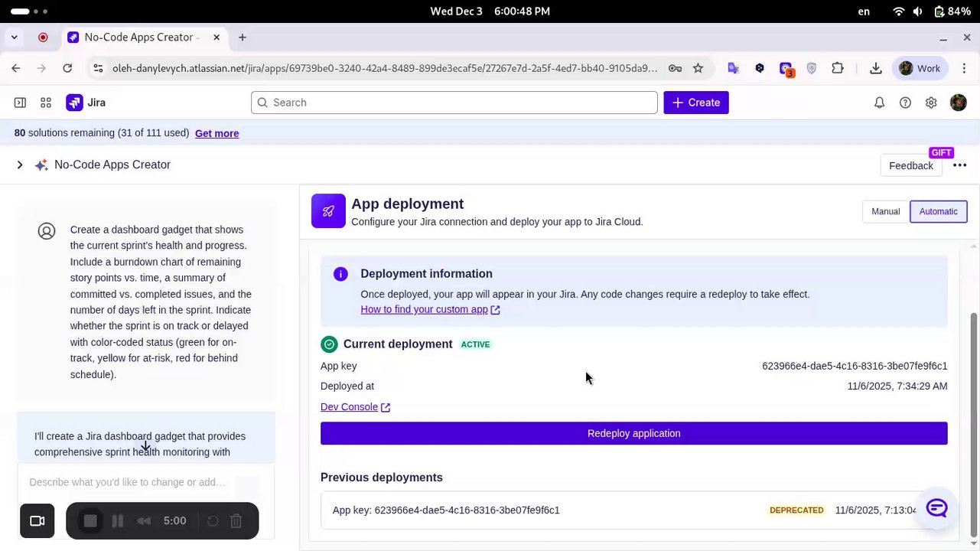Click the browser address bar URL

point(384,68)
